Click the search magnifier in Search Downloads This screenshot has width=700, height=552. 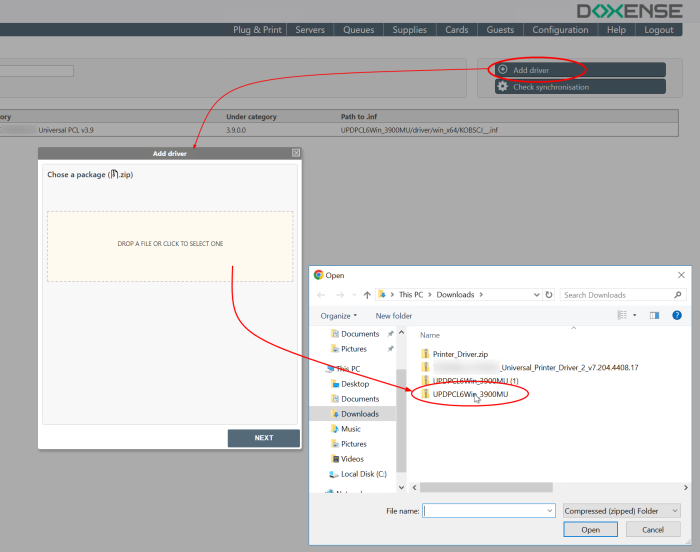(x=678, y=295)
